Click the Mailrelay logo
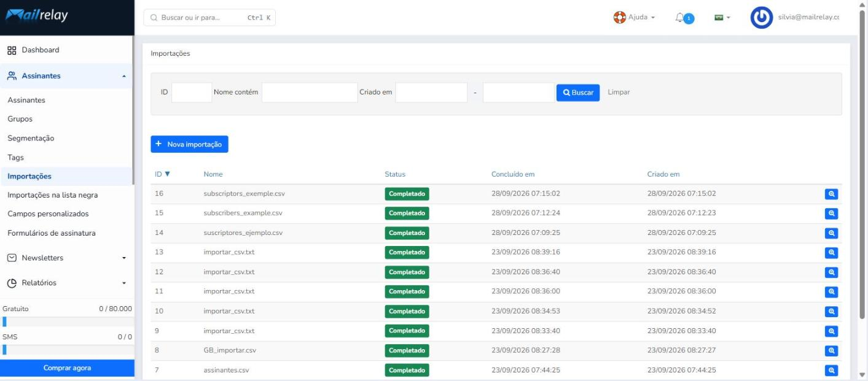The image size is (868, 381). click(37, 17)
